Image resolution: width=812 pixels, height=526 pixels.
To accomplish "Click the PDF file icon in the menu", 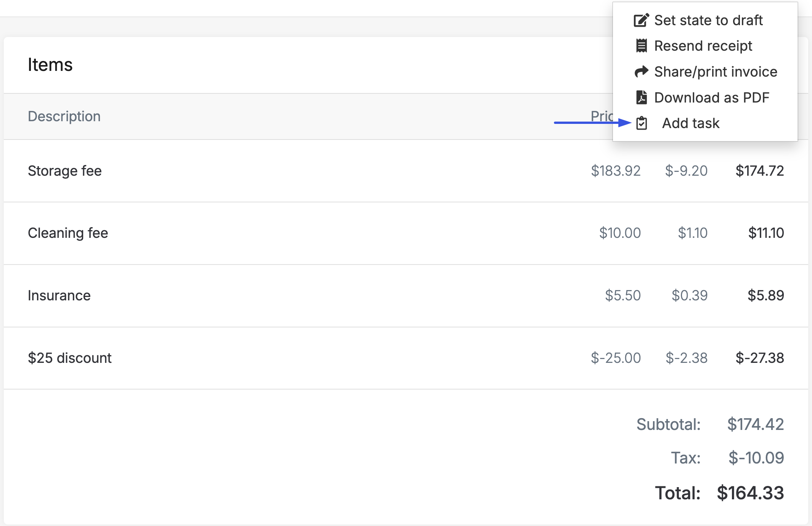I will point(642,98).
